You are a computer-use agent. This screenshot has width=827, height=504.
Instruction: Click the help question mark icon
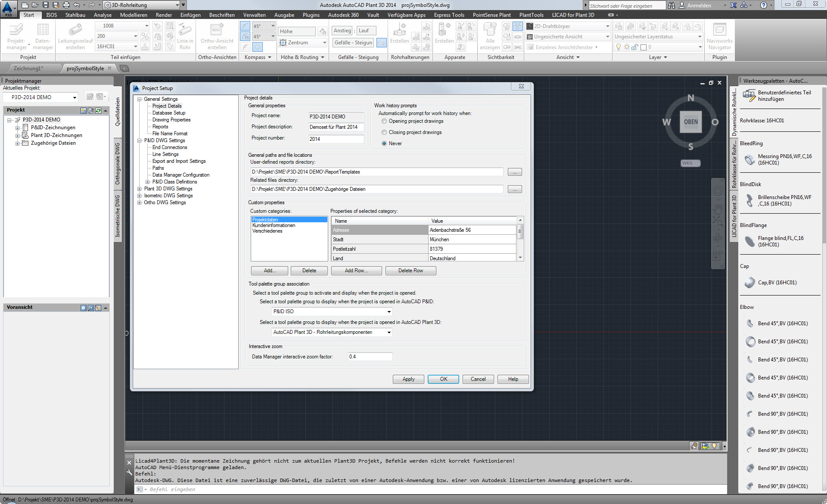[764, 5]
